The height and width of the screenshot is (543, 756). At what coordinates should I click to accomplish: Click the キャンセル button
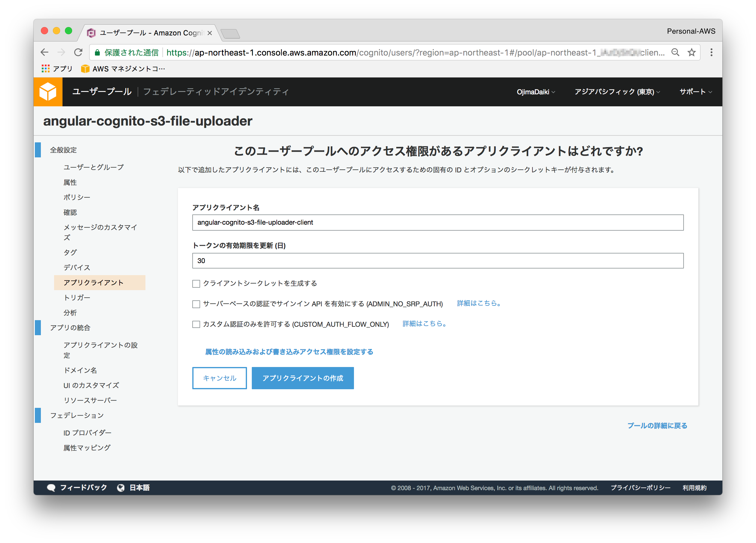coord(219,378)
